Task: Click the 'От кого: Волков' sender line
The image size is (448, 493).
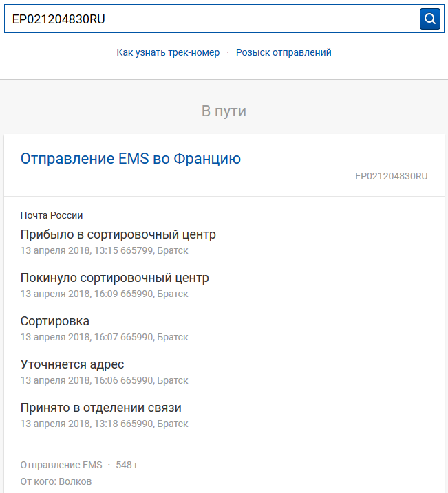Action: (x=56, y=481)
